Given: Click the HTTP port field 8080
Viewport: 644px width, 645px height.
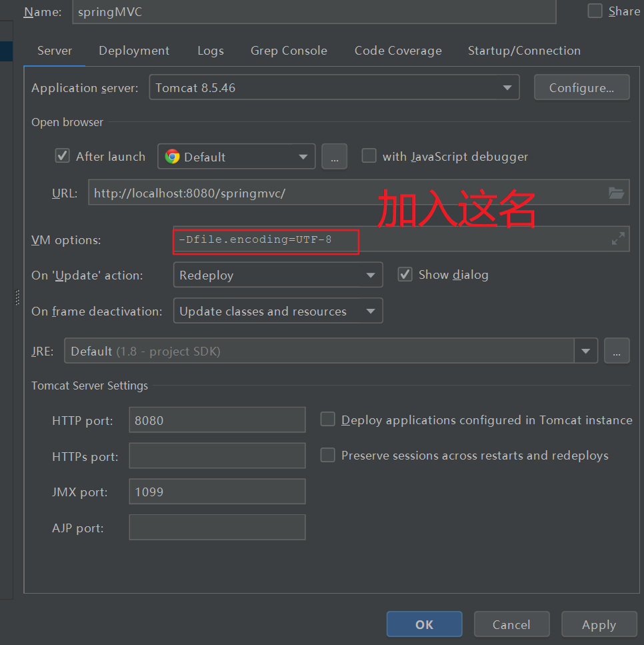Looking at the screenshot, I should (217, 420).
